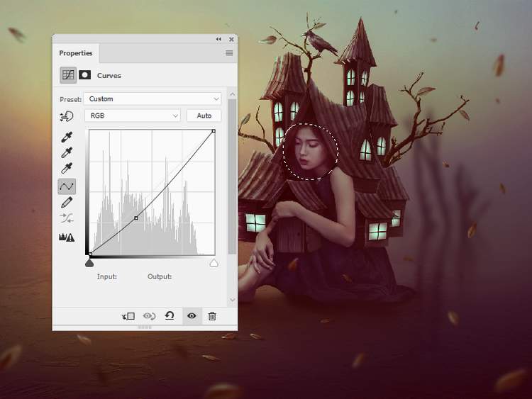Switch to the Properties tab
Image resolution: width=532 pixels, height=399 pixels.
point(76,53)
